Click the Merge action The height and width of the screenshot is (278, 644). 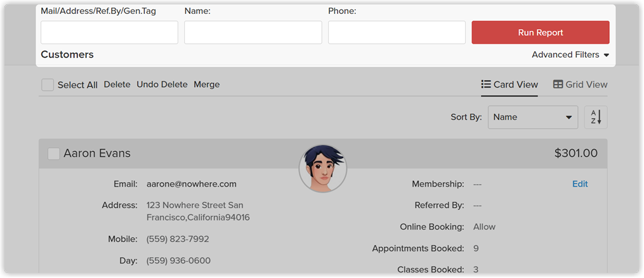click(x=207, y=84)
